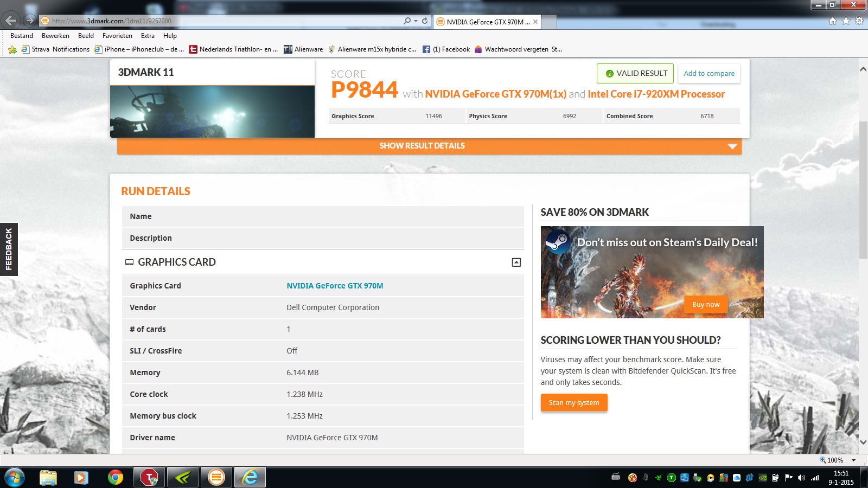Open Wachtwoord vergeten bookmark
The image size is (868, 488).
518,49
